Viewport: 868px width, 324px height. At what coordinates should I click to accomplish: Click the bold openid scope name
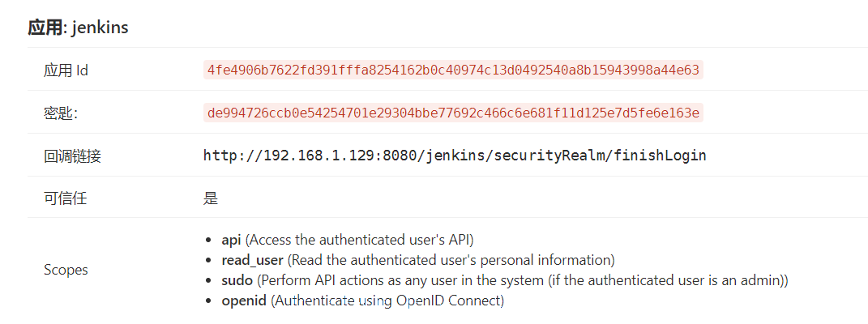244,301
